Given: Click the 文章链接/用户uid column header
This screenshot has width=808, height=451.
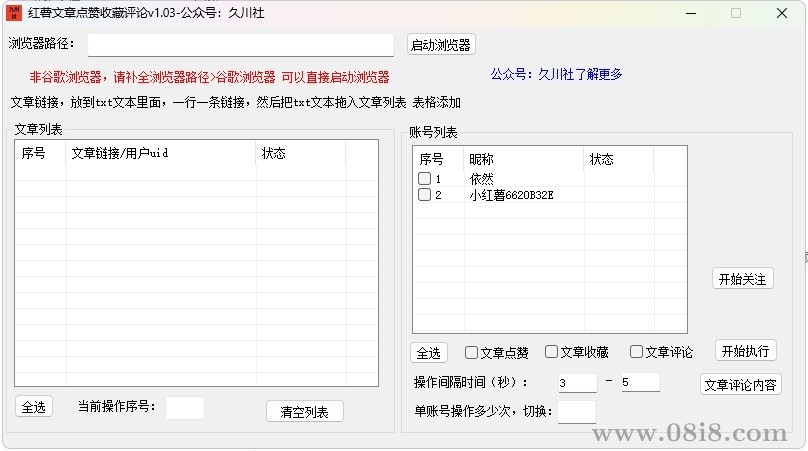Looking at the screenshot, I should pos(160,154).
